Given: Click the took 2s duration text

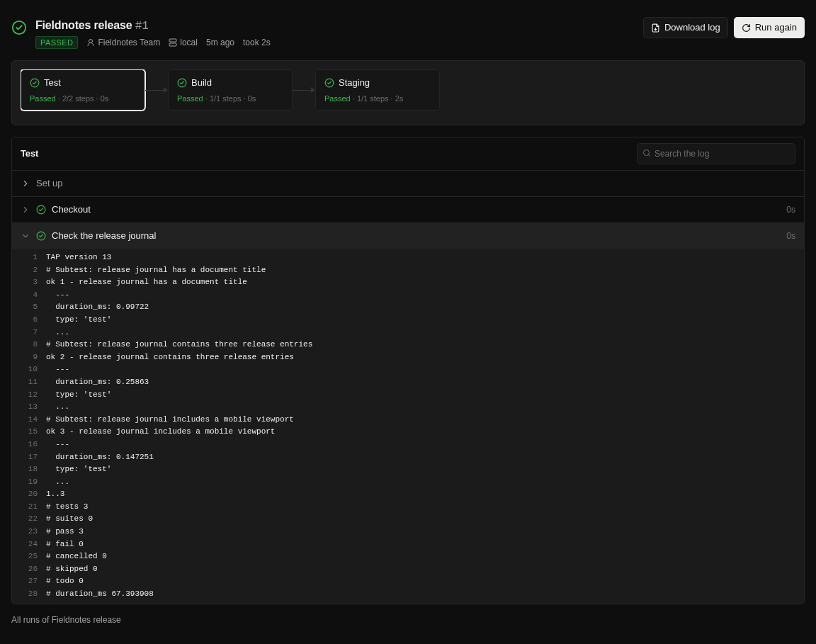Looking at the screenshot, I should click(x=256, y=43).
